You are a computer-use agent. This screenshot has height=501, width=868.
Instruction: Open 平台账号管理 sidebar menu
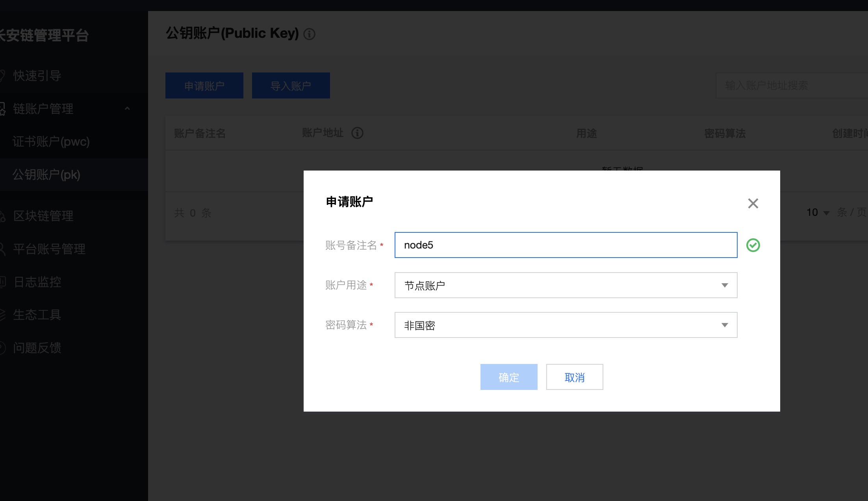(49, 249)
